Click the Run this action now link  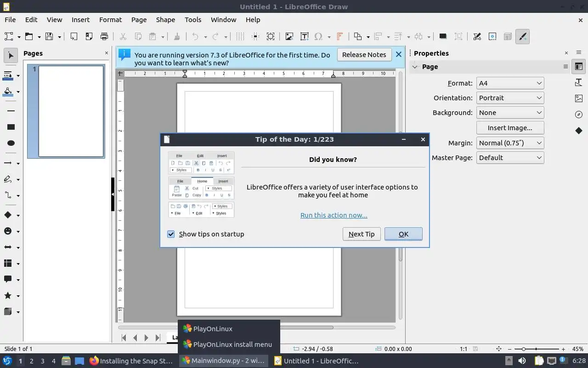coord(334,215)
